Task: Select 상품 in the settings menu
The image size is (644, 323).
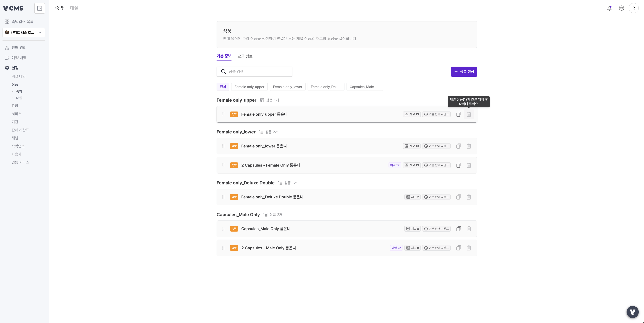Action: [15, 85]
